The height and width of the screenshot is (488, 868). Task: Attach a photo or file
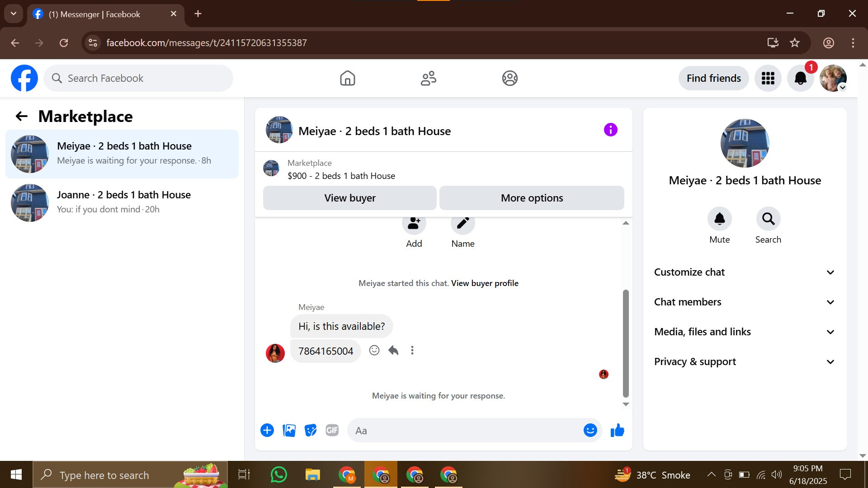coord(289,430)
